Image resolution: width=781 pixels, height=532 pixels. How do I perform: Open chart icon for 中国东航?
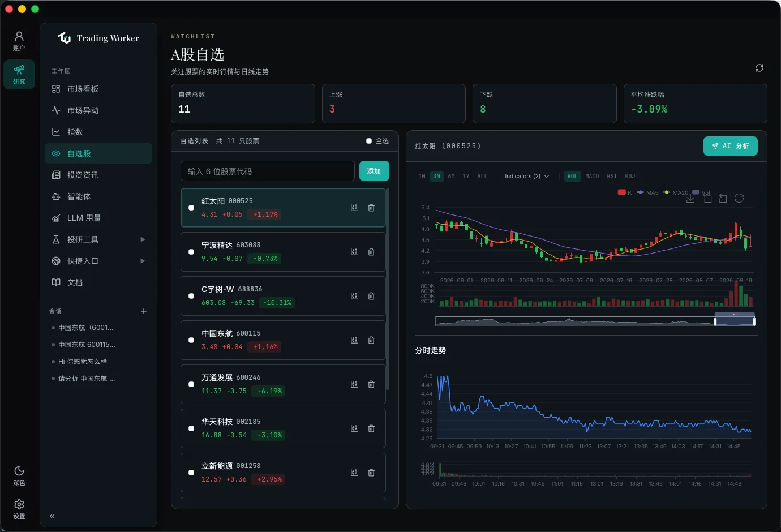tap(354, 340)
